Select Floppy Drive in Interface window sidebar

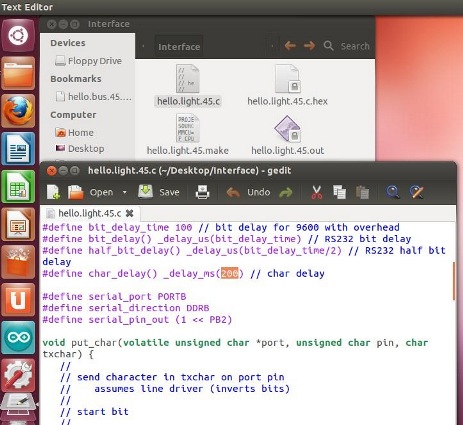coord(88,61)
